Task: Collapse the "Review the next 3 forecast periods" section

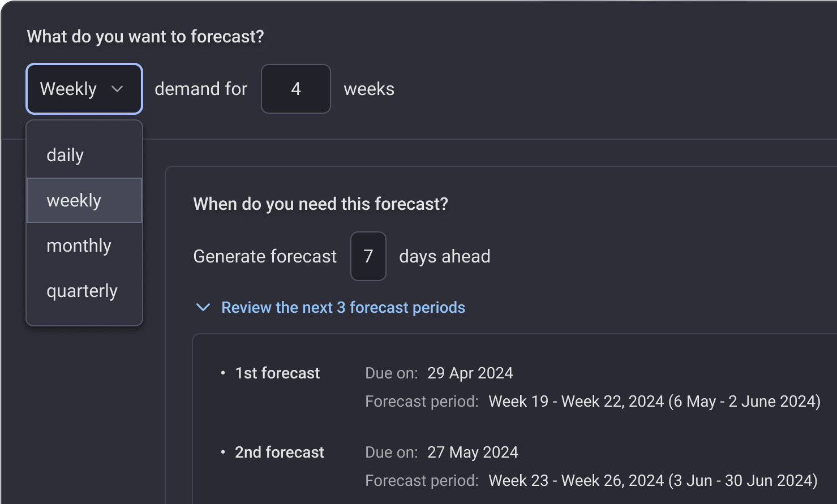Action: (343, 307)
